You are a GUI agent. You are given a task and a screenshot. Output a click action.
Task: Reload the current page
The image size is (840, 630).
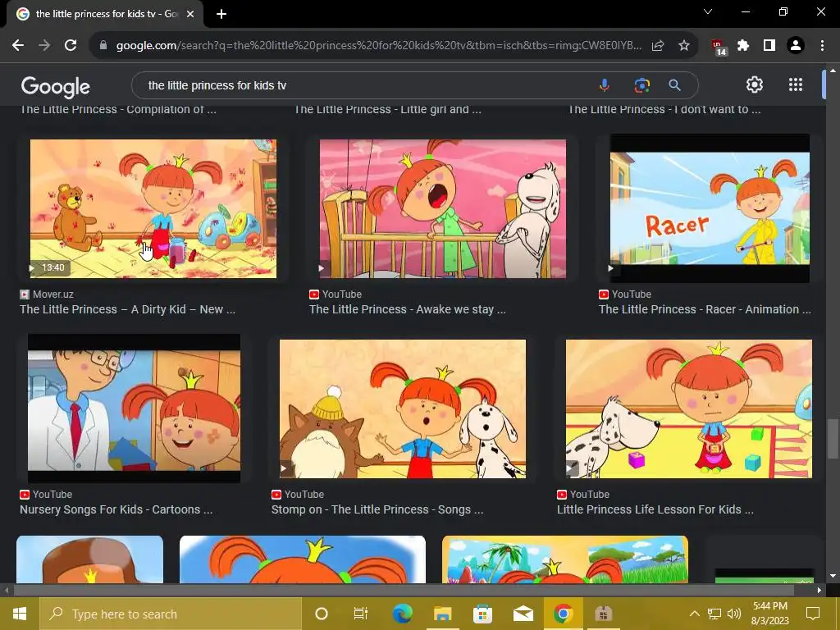point(71,46)
